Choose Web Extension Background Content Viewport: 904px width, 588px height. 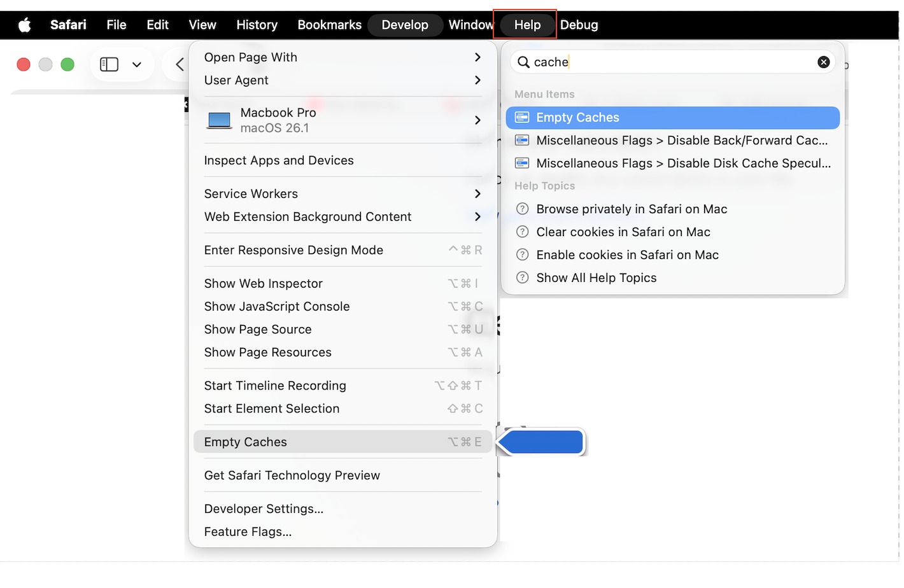tap(343, 216)
